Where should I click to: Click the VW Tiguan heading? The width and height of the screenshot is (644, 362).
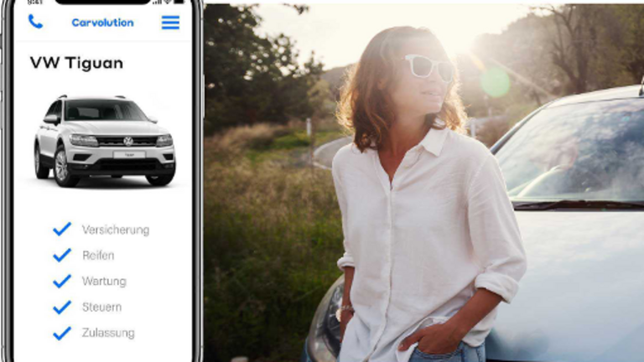coord(76,63)
